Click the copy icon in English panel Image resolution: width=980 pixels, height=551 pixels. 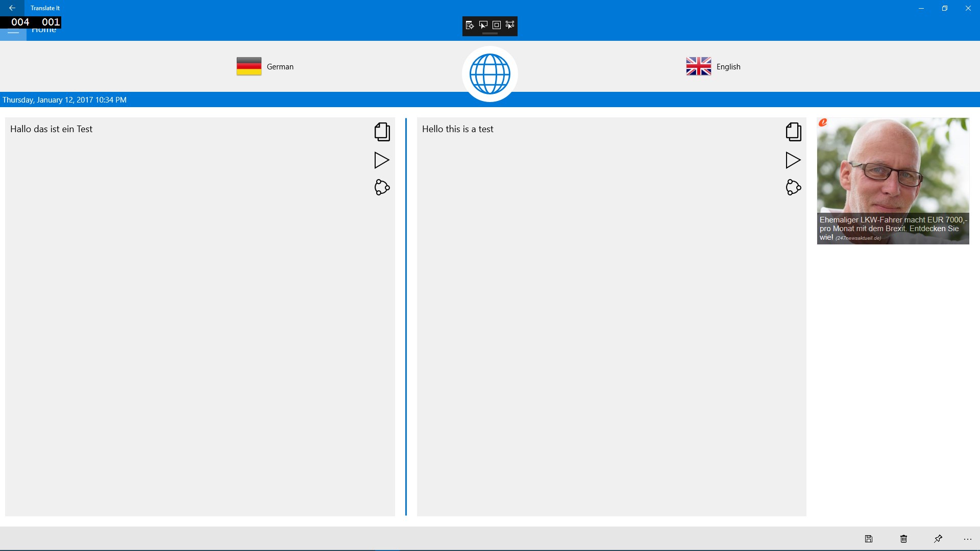coord(793,131)
